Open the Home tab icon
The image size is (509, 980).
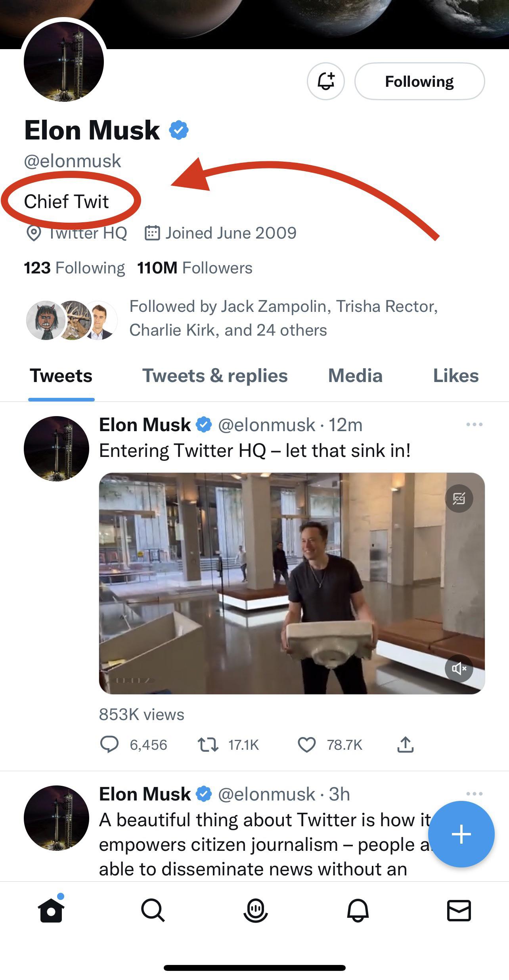pyautogui.click(x=51, y=910)
